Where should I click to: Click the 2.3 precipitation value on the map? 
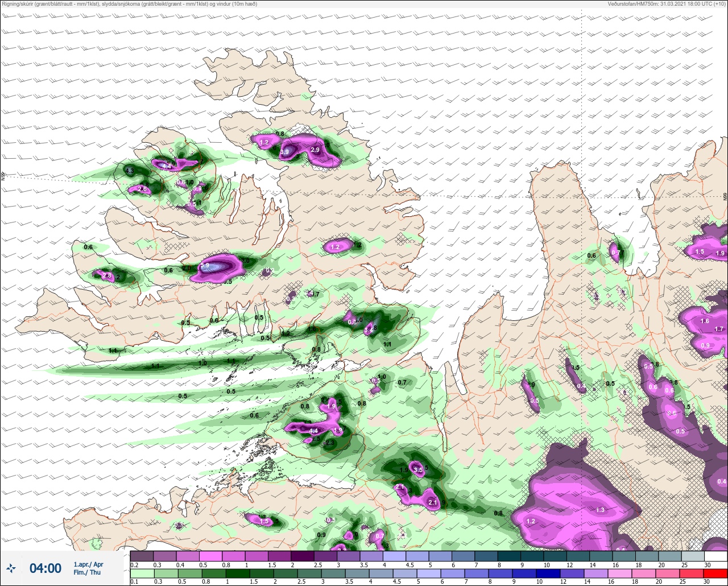point(329,443)
